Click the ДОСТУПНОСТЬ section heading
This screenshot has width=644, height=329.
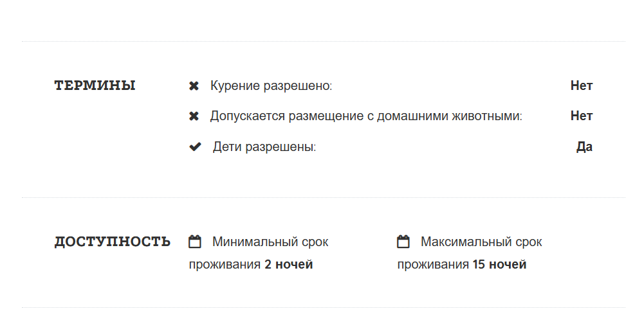[112, 242]
